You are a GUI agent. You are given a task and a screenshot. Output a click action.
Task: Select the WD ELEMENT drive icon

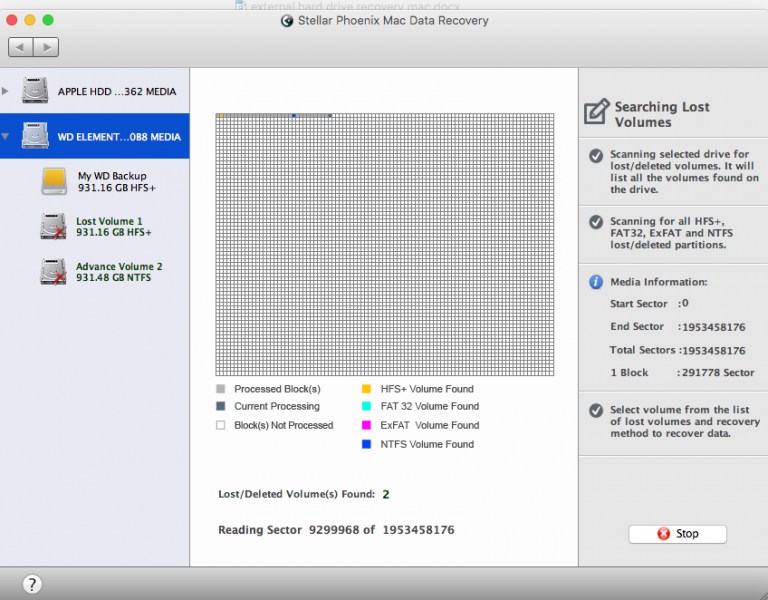[x=35, y=136]
